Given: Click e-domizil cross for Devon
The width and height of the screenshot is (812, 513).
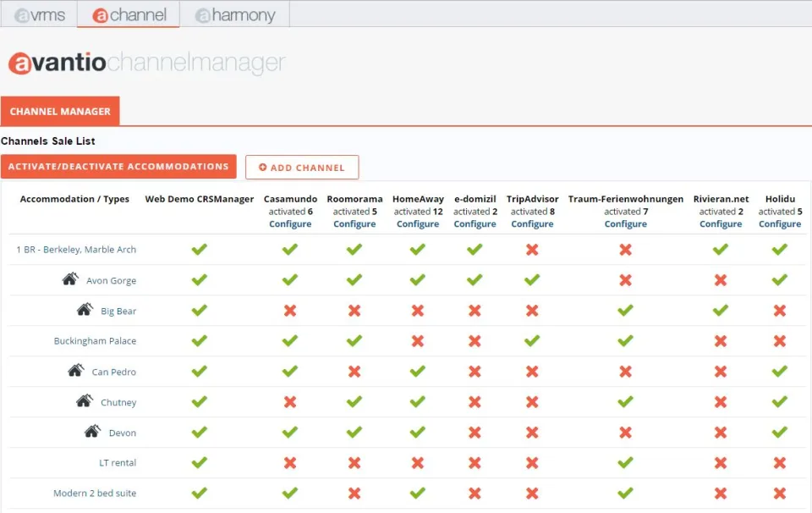Looking at the screenshot, I should (x=475, y=433).
